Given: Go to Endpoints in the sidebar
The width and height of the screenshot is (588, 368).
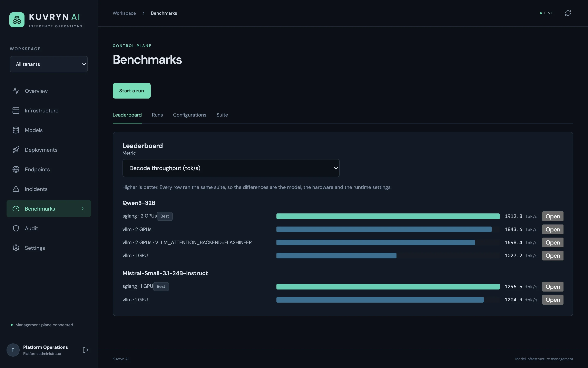Looking at the screenshot, I should tap(49, 169).
